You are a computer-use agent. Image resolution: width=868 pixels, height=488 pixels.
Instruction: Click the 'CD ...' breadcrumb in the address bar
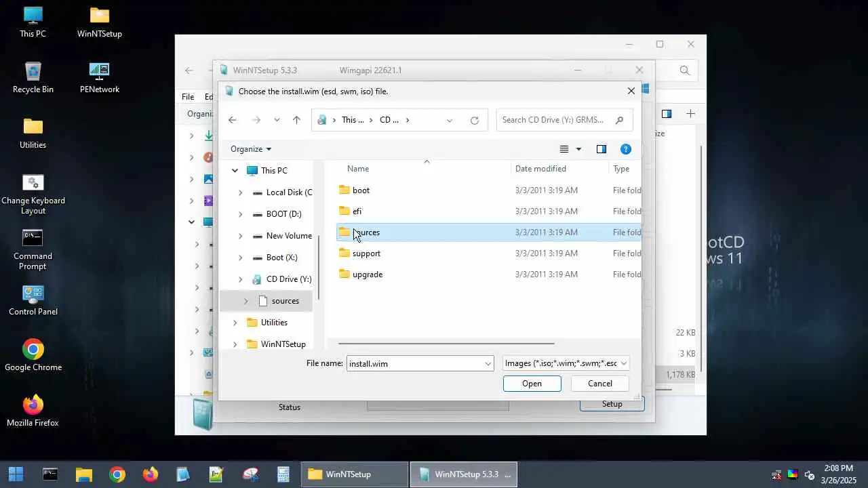click(389, 120)
